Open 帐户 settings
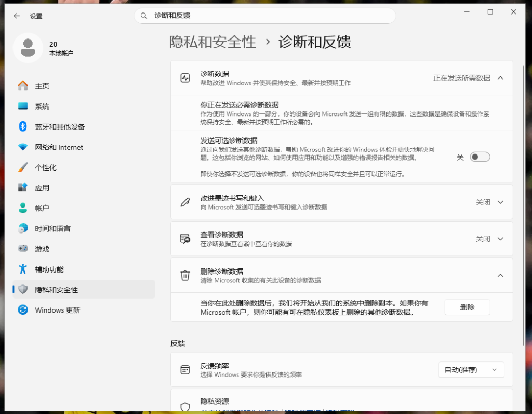Viewport: 532px width, 414px height. tap(84, 208)
